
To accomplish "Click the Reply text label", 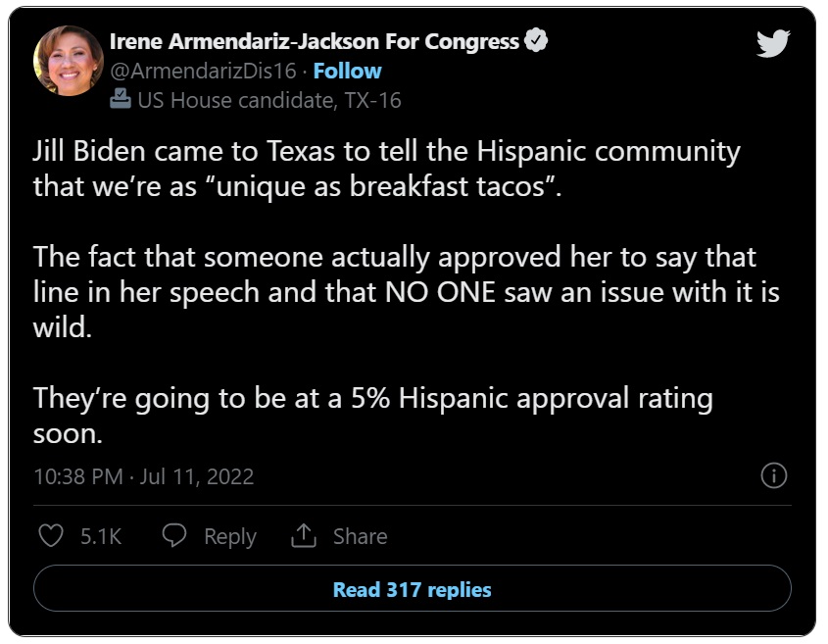I will [230, 537].
